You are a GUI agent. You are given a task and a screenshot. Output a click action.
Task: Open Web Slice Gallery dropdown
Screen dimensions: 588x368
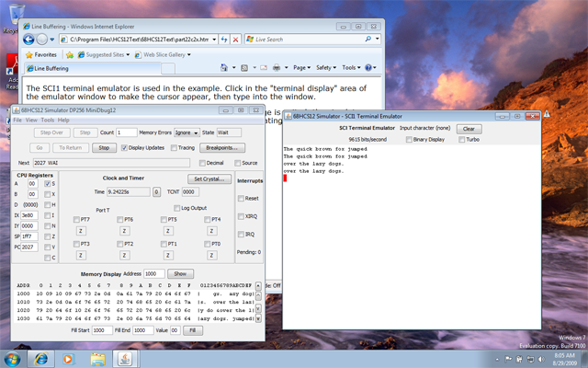coord(189,55)
